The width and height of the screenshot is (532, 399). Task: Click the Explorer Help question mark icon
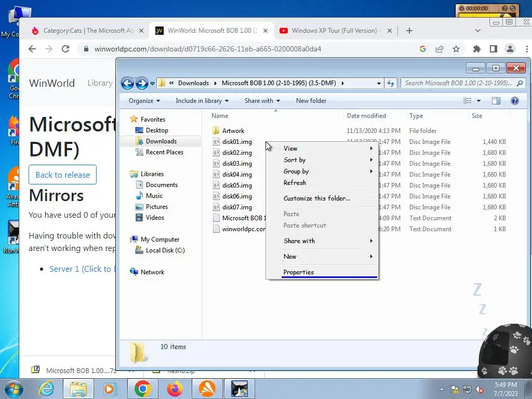click(x=515, y=101)
